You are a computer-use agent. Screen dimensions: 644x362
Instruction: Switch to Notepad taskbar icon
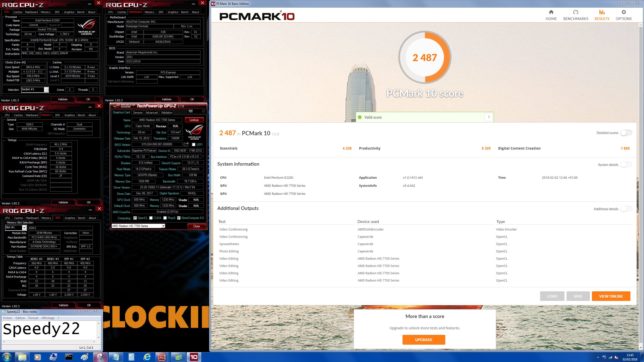click(116, 357)
